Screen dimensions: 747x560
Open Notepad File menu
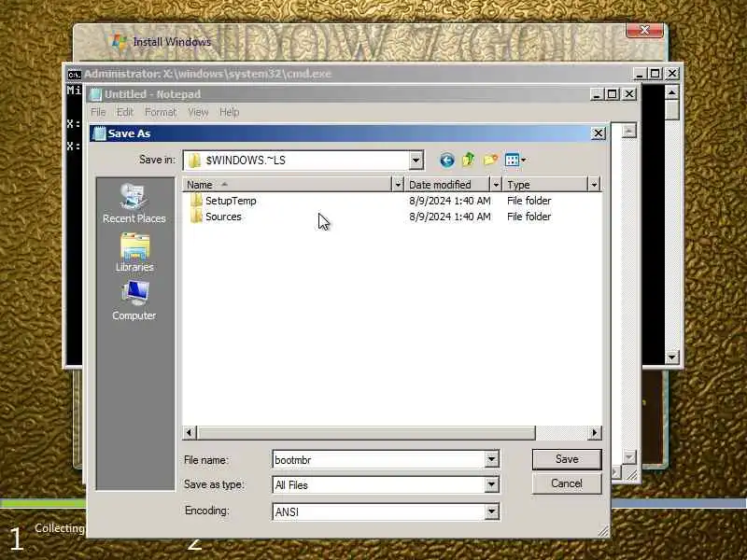pos(98,112)
